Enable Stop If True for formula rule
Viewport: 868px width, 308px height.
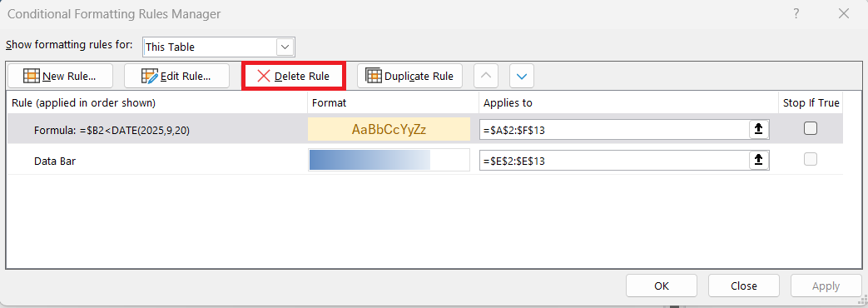point(811,128)
